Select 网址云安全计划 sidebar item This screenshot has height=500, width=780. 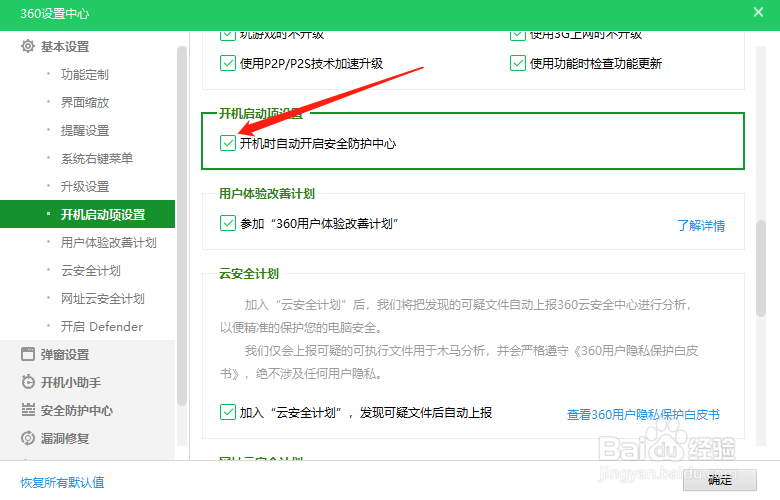point(102,299)
